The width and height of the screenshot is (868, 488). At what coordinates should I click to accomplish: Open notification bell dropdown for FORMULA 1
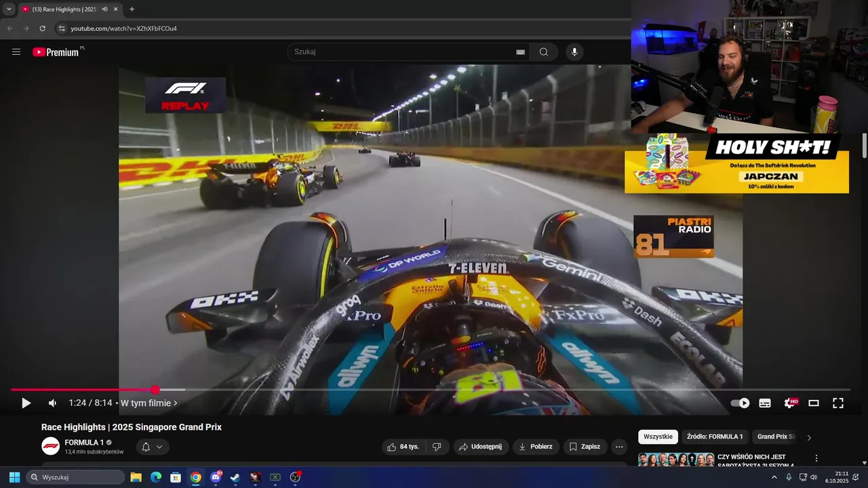[152, 447]
